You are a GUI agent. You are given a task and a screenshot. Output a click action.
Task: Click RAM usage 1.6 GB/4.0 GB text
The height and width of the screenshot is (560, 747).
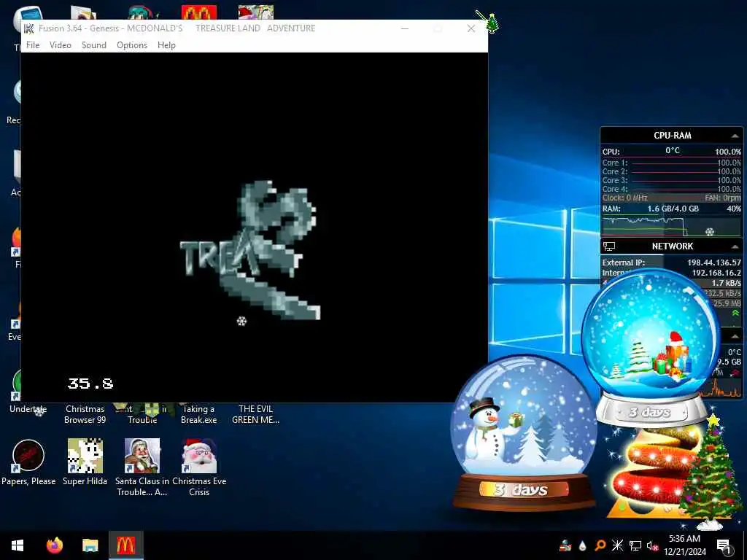pos(673,209)
